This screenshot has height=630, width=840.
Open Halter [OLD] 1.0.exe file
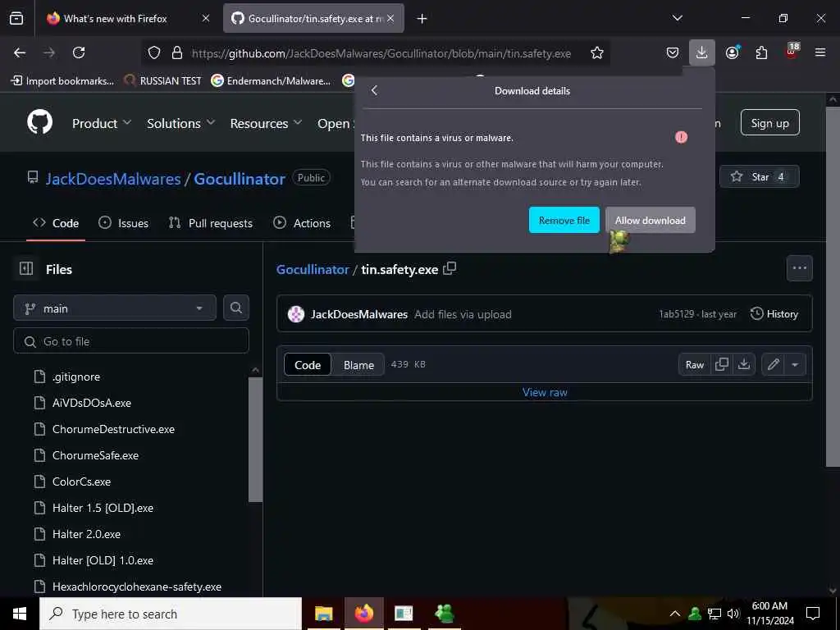(x=103, y=560)
